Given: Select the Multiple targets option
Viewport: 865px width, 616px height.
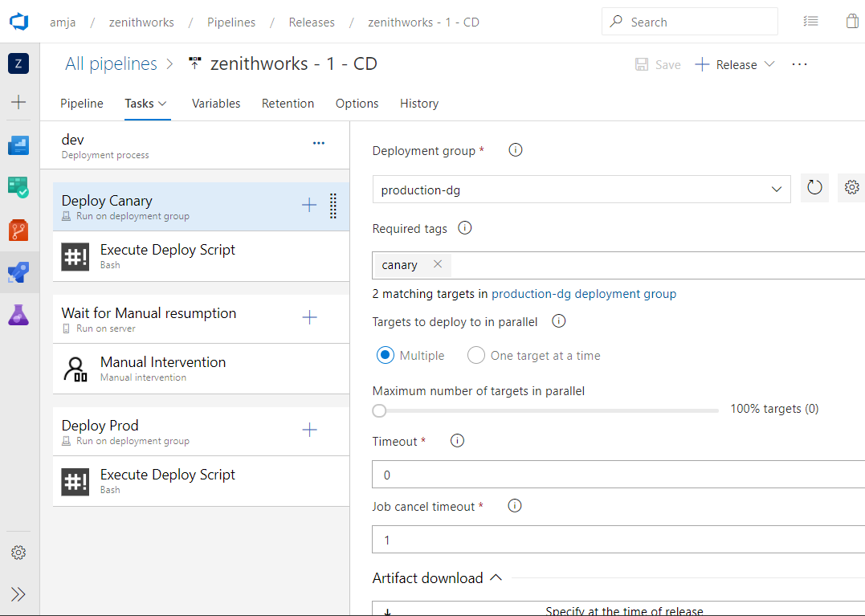Looking at the screenshot, I should pyautogui.click(x=387, y=355).
